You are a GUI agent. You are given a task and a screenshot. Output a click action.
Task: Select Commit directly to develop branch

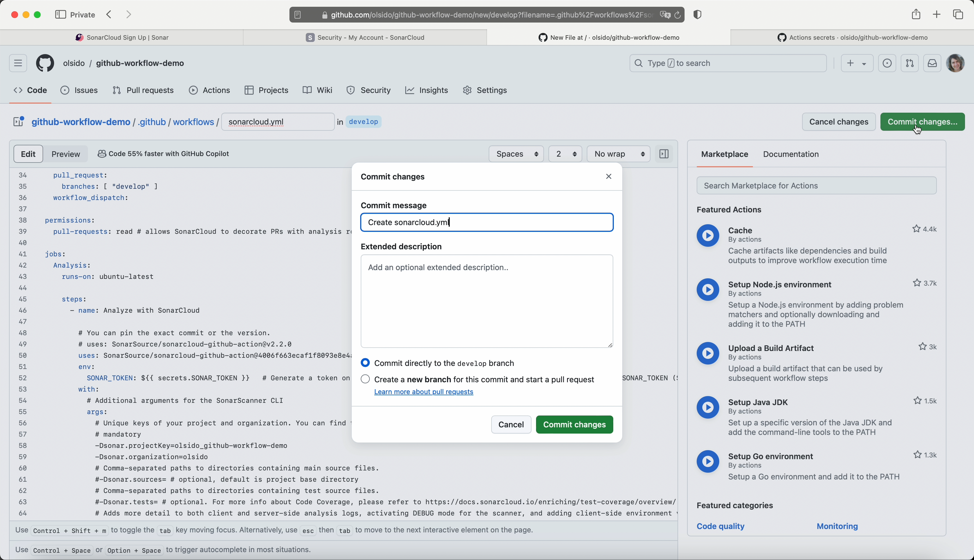(x=366, y=363)
